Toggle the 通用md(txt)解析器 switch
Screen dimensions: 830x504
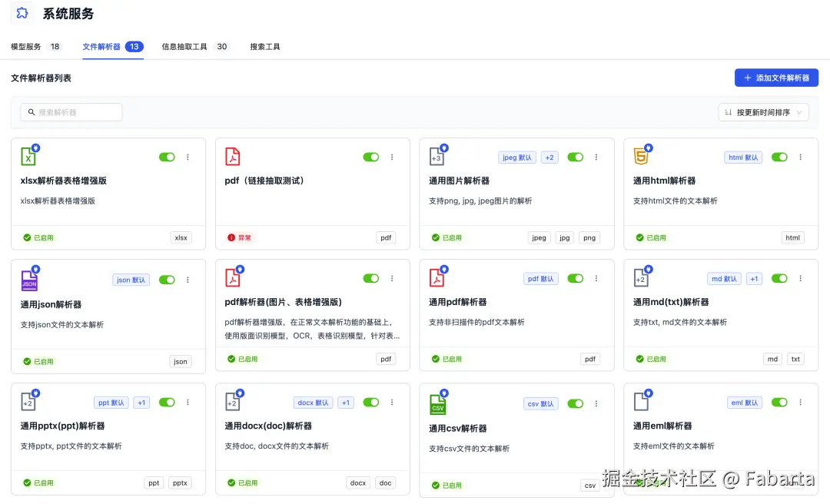780,278
